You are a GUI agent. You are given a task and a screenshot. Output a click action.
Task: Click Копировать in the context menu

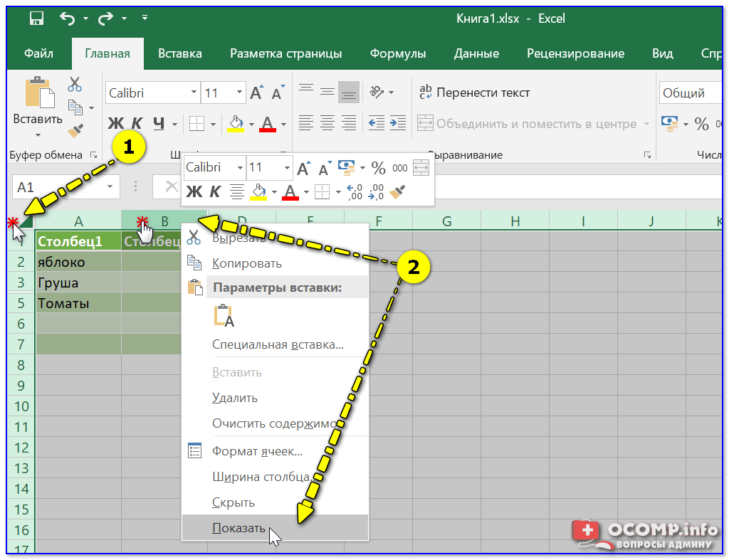[247, 263]
